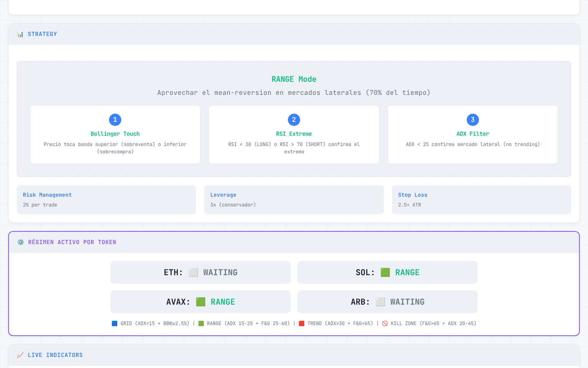This screenshot has width=588, height=368.
Task: Click the gear icon beside RÉGIMEN ACTIVO
Action: click(20, 242)
